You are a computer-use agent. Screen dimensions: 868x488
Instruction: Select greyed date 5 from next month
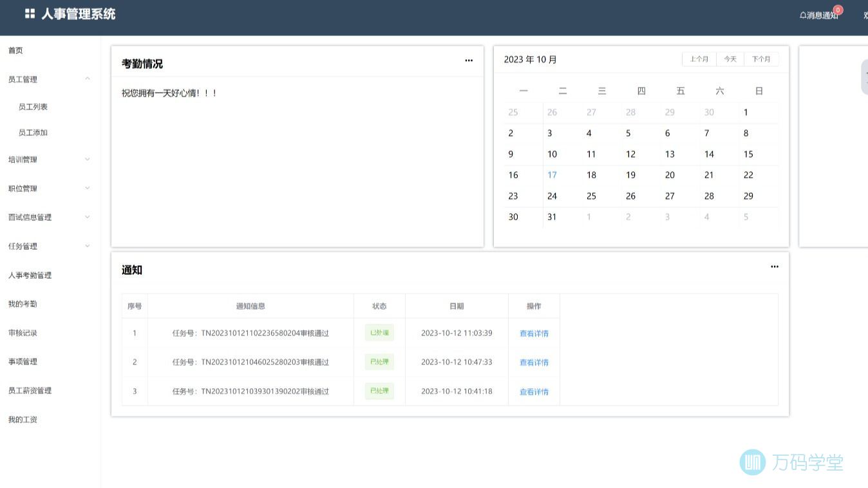(746, 217)
